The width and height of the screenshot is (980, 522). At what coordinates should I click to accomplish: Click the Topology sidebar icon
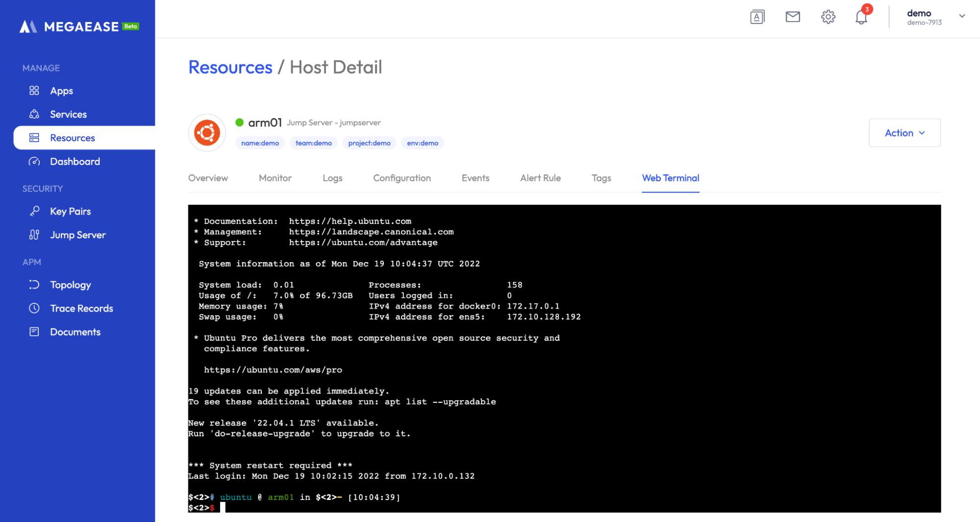coord(34,285)
